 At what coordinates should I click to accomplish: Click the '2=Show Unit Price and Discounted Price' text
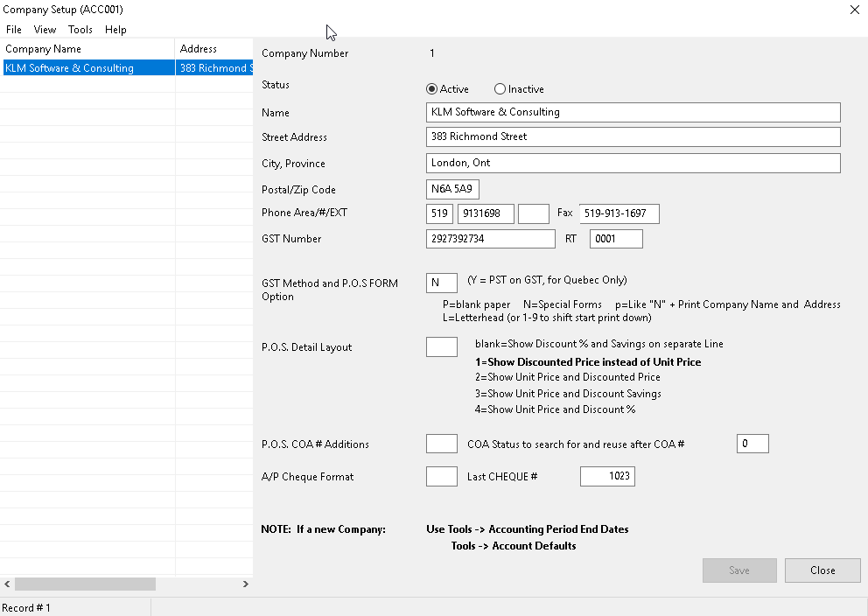pos(567,377)
